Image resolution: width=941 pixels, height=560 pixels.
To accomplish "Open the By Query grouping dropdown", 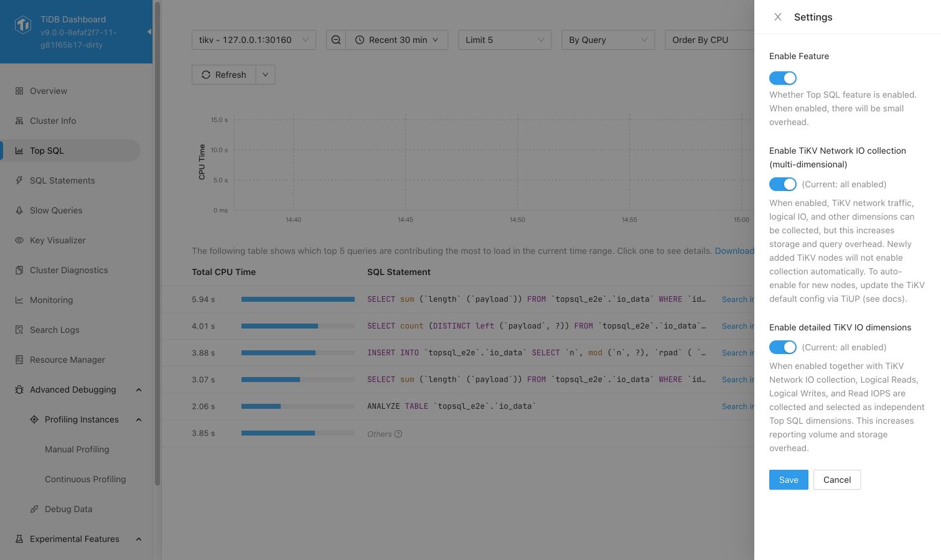I will [x=608, y=40].
